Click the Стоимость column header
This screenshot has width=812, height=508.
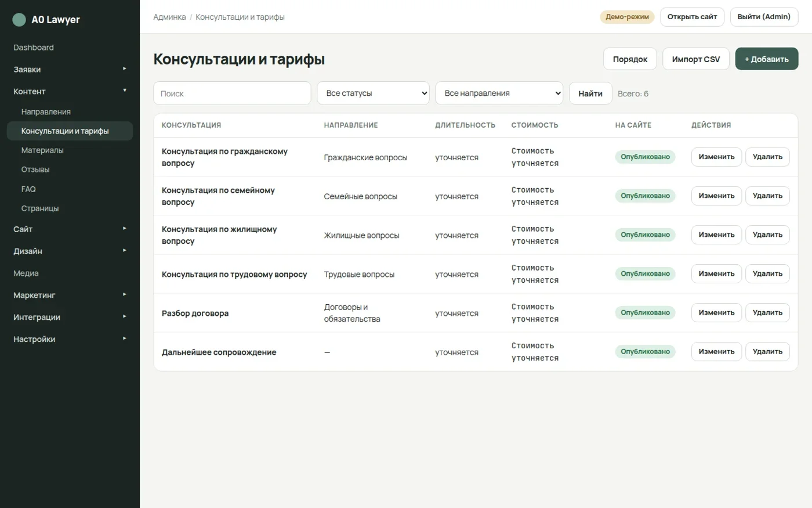point(535,125)
